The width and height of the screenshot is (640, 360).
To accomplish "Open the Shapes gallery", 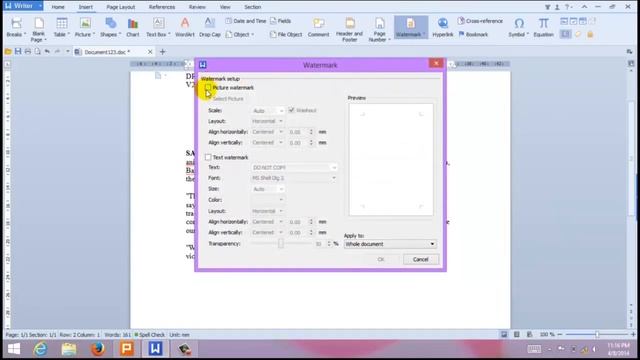I will pos(110,28).
